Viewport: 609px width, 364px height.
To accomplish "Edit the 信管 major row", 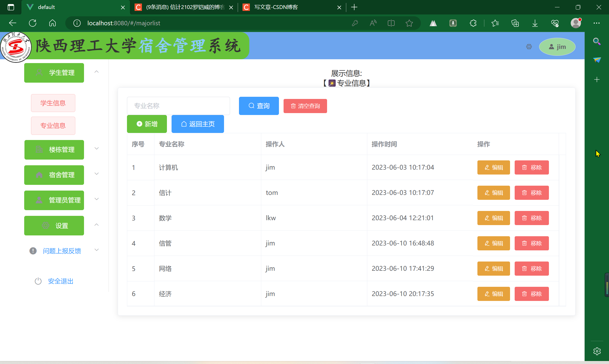I will tap(493, 243).
